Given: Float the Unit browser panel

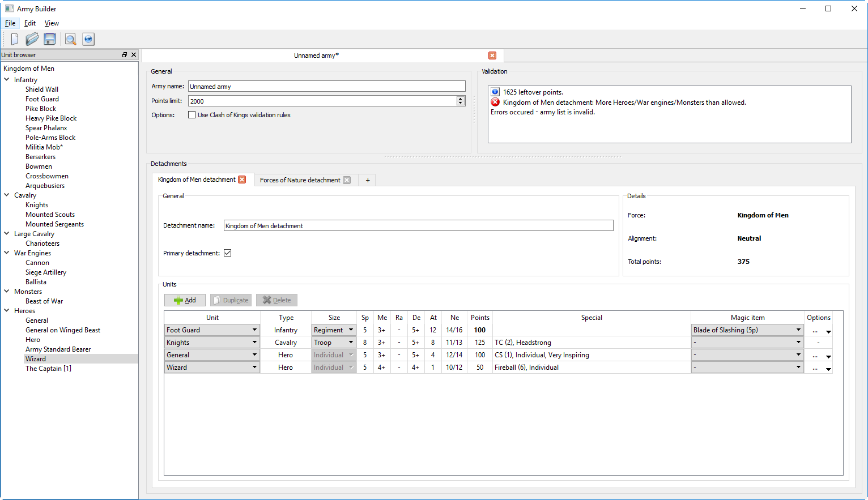Looking at the screenshot, I should pos(125,55).
